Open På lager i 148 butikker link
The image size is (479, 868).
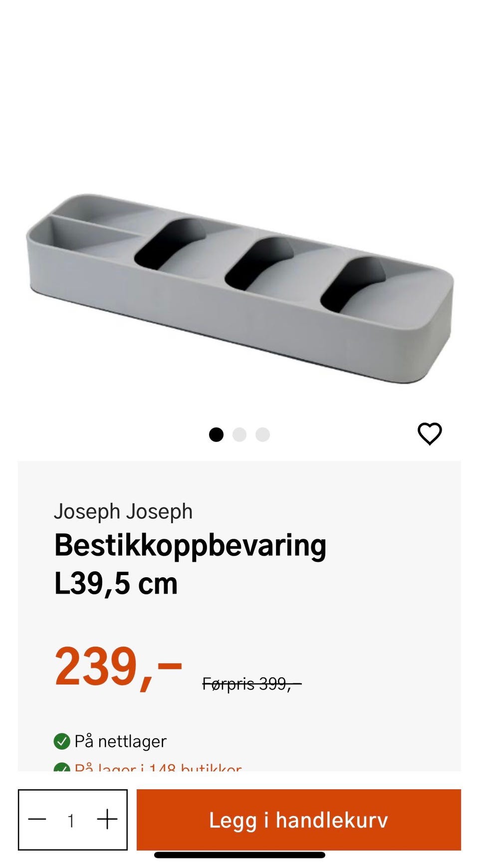click(x=158, y=767)
